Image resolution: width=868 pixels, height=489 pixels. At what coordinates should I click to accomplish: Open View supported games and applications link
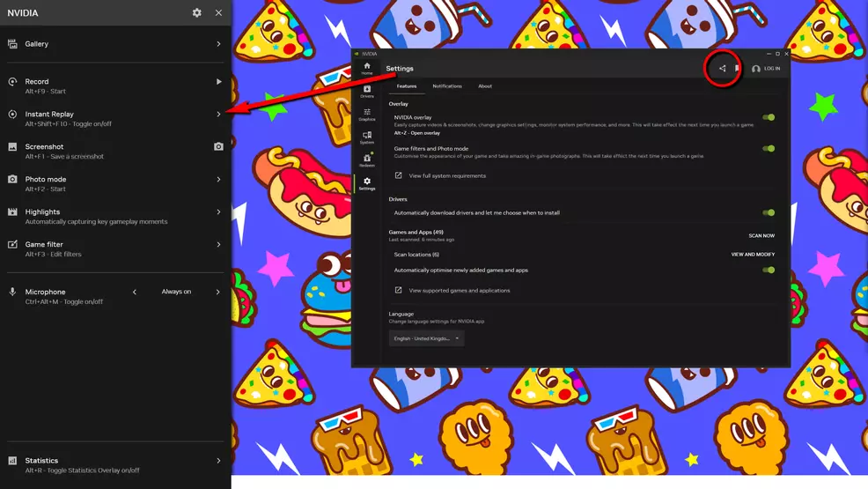point(460,291)
